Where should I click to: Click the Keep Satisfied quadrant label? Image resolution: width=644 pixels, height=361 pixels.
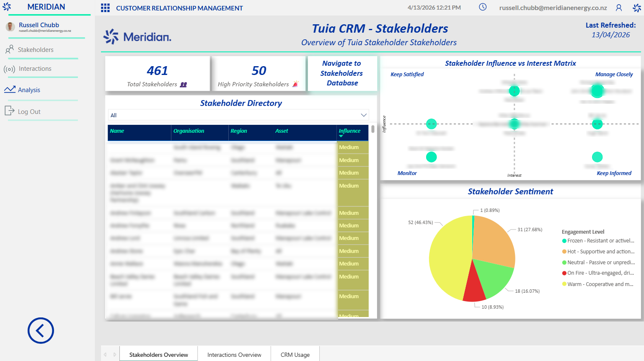tap(407, 75)
